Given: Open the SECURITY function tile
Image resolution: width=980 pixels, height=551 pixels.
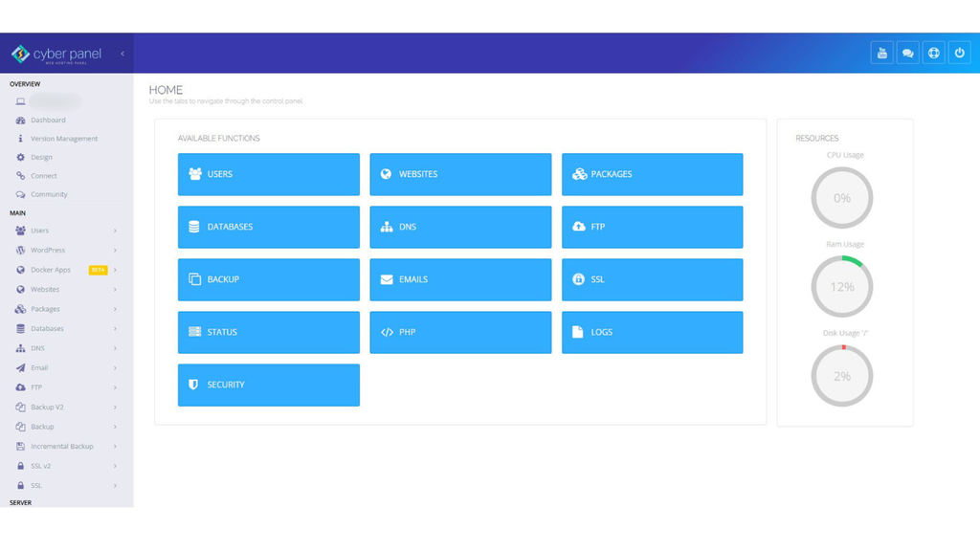Looking at the screenshot, I should tap(269, 385).
